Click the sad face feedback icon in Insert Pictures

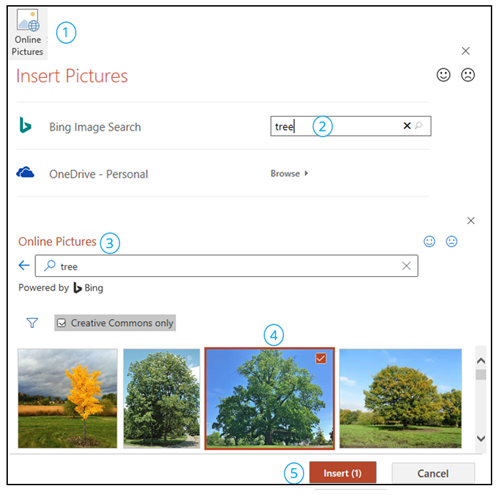click(468, 75)
